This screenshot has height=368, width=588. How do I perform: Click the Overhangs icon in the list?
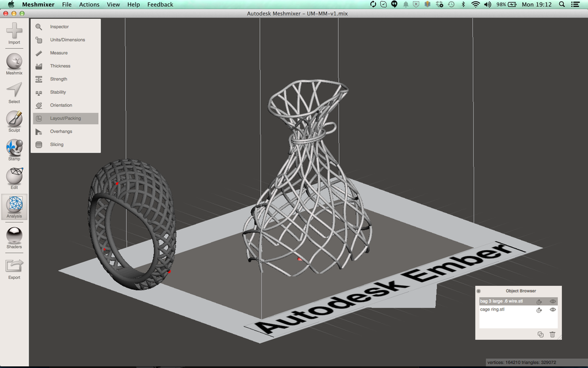point(38,132)
